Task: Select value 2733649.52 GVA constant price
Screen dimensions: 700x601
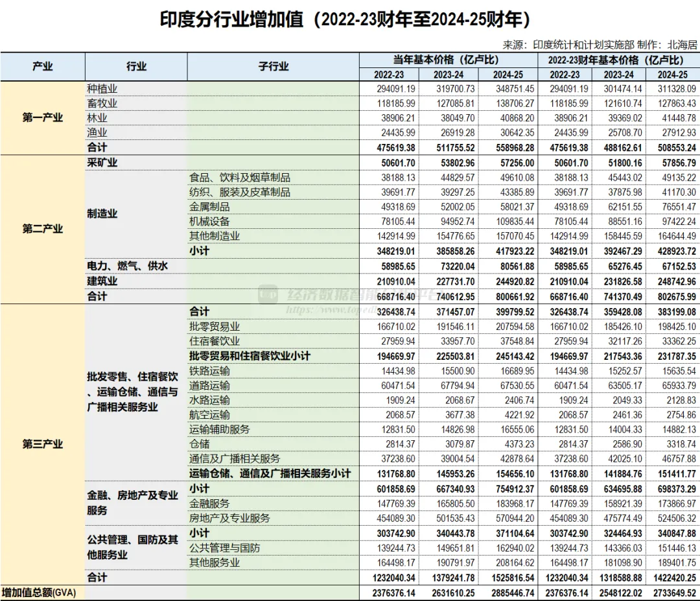Action: point(675,593)
